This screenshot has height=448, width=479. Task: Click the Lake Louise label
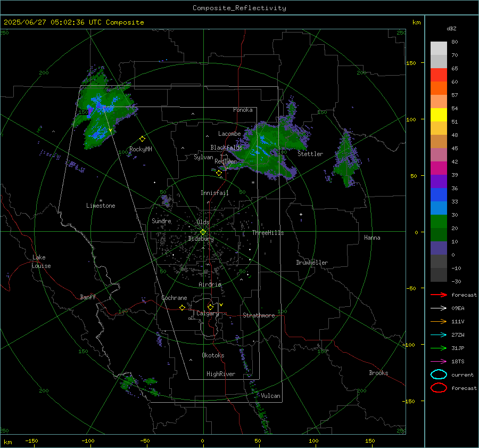(x=41, y=262)
